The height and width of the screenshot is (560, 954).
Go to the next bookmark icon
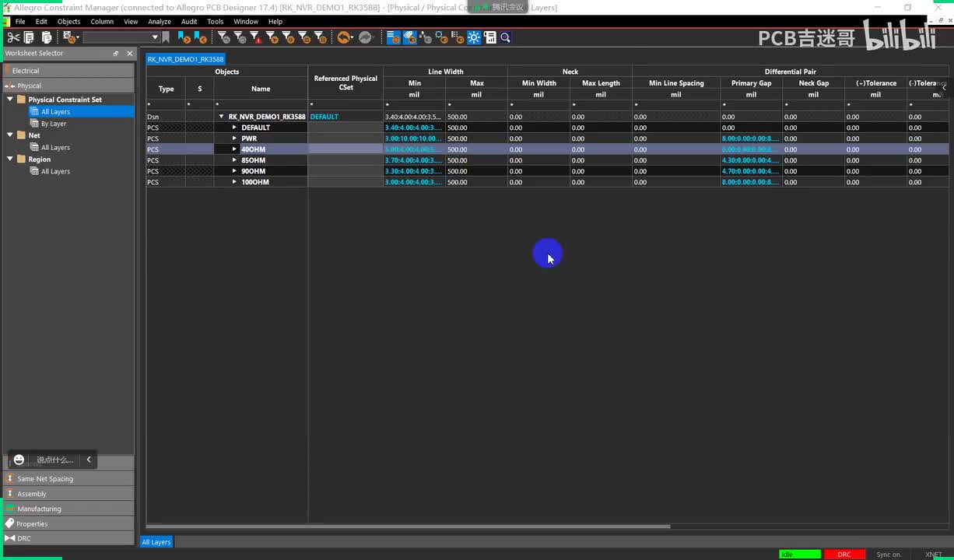pos(184,37)
